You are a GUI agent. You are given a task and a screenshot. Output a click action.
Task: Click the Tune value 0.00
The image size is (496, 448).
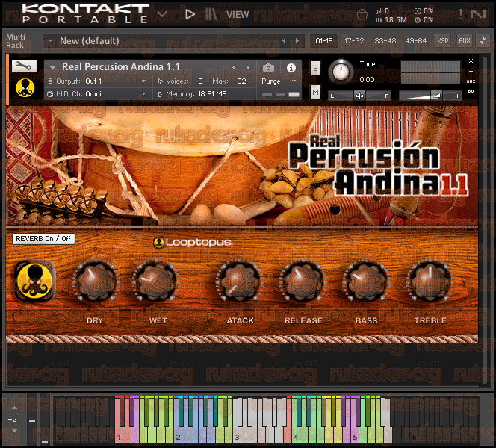click(367, 79)
